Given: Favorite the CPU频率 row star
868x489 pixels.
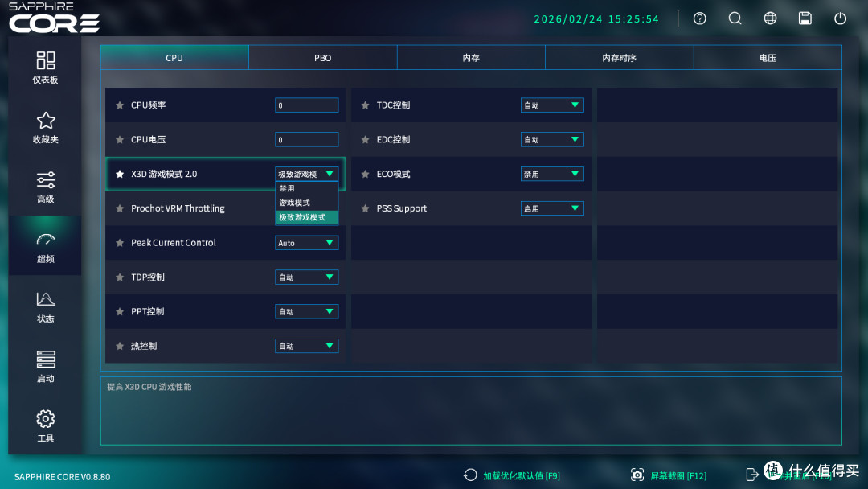Looking at the screenshot, I should [x=120, y=105].
